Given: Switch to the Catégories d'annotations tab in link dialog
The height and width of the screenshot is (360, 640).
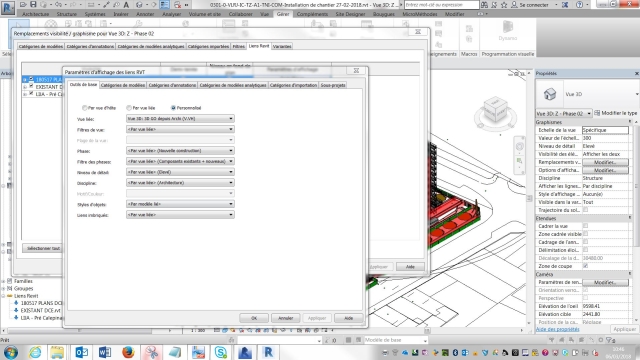Looking at the screenshot, I should pyautogui.click(x=172, y=85).
